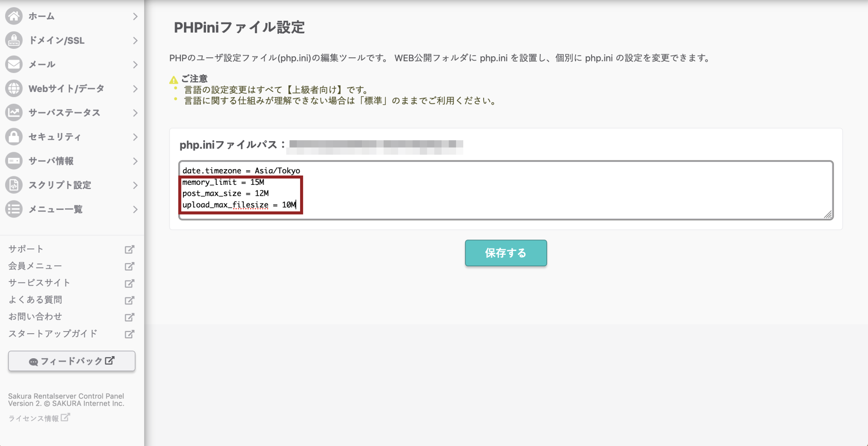Expand the スクリプト設定 section chevron
The width and height of the screenshot is (868, 446).
tap(136, 185)
